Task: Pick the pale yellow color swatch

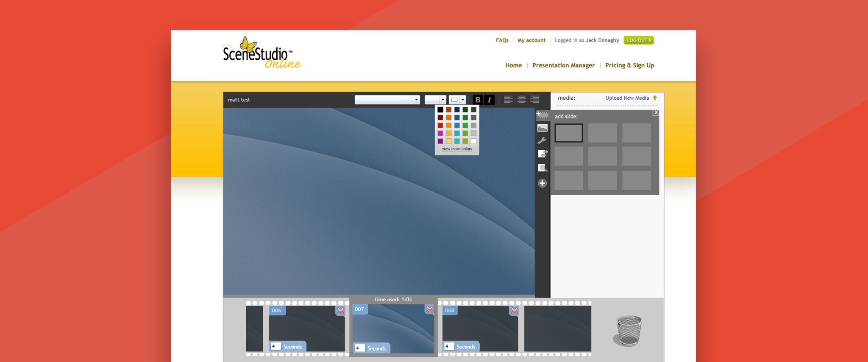Action: pyautogui.click(x=448, y=141)
